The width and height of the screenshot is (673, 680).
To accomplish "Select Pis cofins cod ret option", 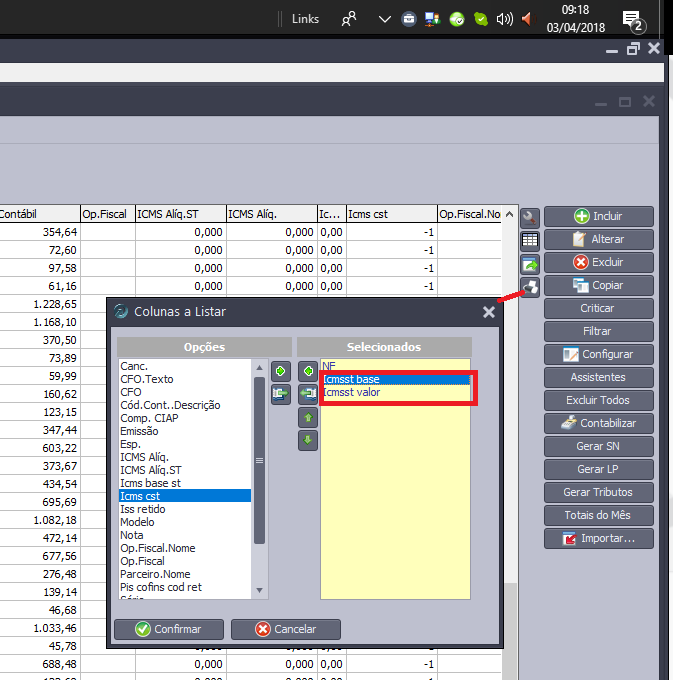I will click(x=185, y=587).
